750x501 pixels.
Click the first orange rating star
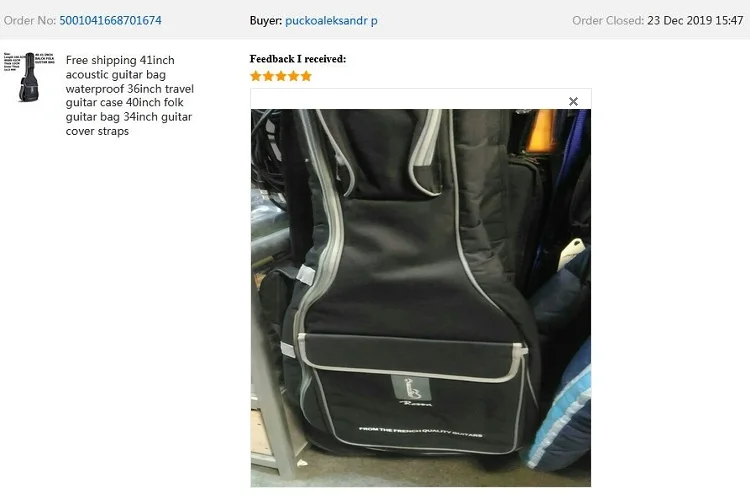[256, 76]
